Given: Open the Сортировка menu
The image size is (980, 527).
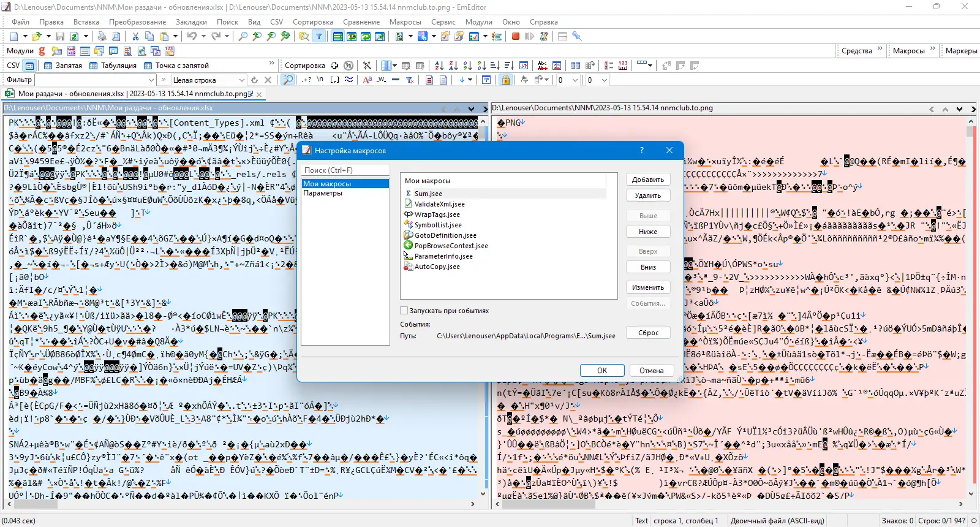Looking at the screenshot, I should pyautogui.click(x=313, y=22).
